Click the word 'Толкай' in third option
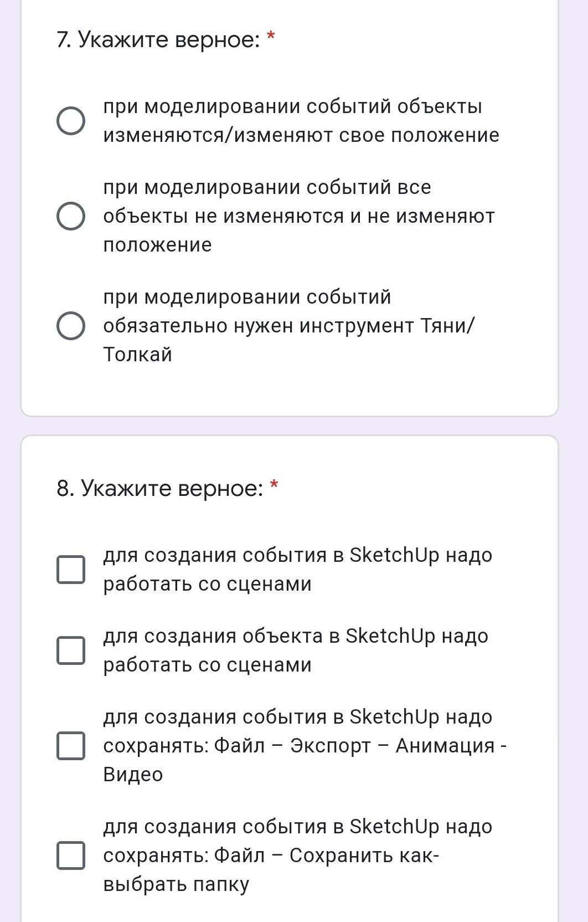The image size is (588, 922). tap(137, 355)
